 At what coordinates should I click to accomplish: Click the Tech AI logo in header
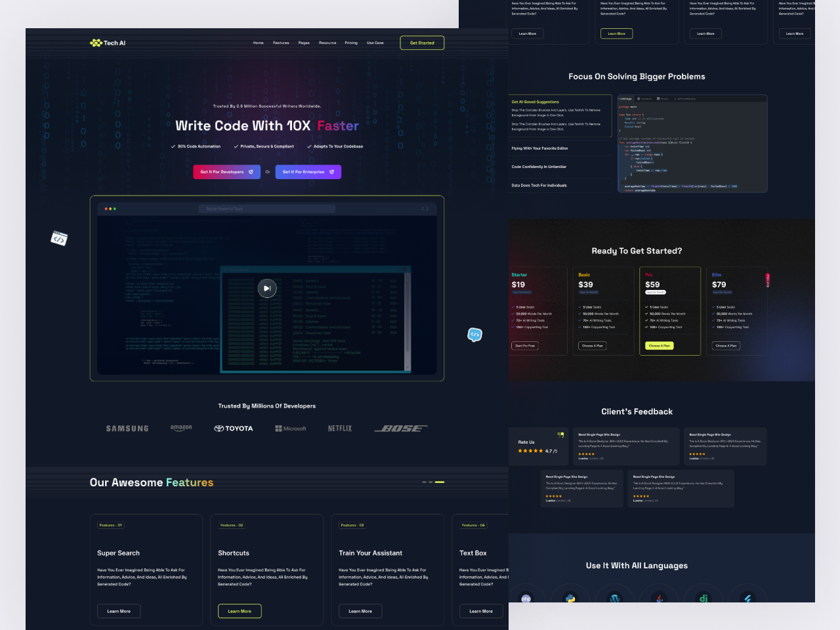click(x=108, y=43)
